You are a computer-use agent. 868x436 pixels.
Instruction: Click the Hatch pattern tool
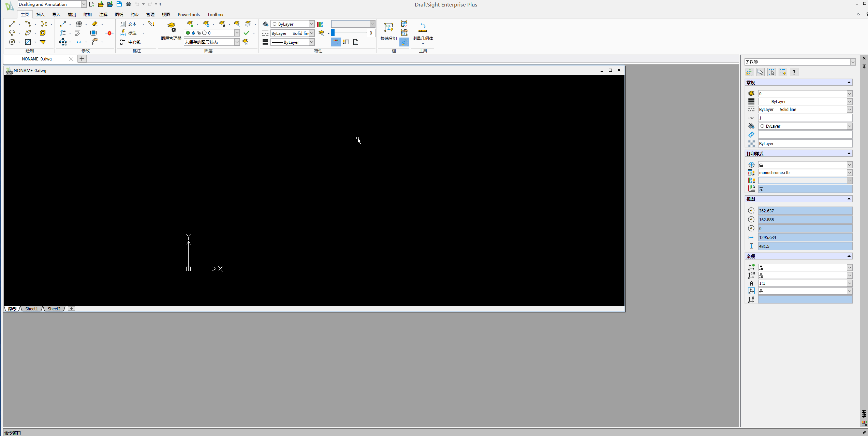28,42
